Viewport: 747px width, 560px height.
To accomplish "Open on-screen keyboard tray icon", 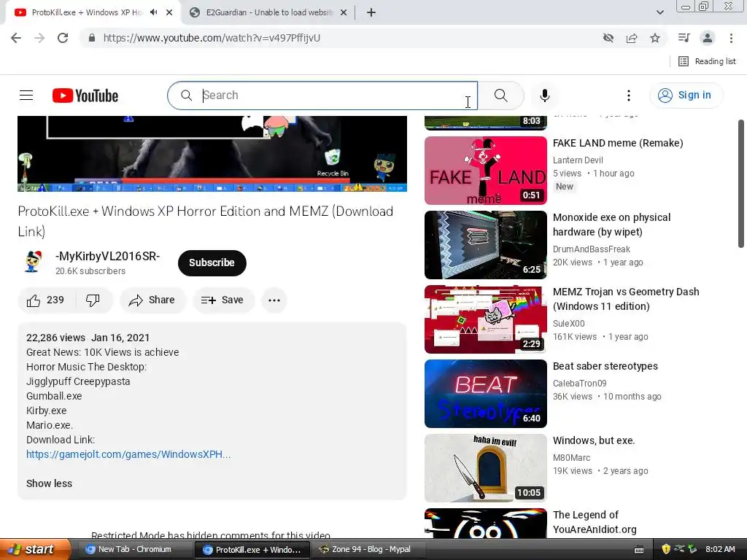I will point(639,550).
